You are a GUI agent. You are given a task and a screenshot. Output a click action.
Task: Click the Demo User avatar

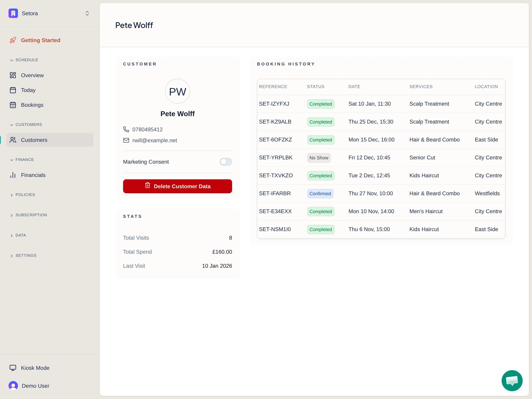click(13, 385)
